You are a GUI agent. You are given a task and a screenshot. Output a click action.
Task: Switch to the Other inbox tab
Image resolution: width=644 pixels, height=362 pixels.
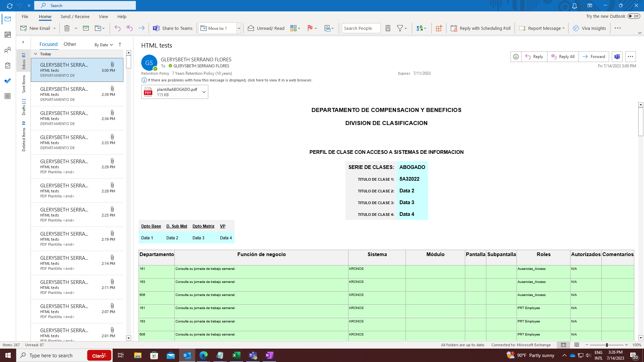click(70, 44)
